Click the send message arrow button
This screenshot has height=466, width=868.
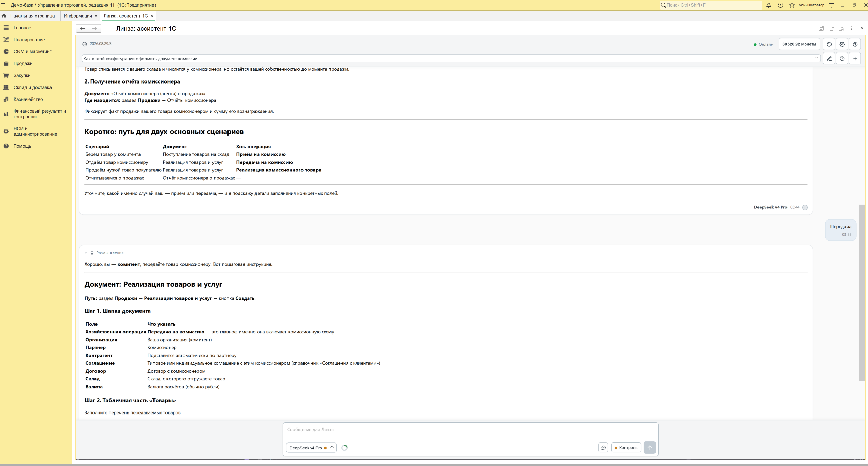tap(650, 448)
